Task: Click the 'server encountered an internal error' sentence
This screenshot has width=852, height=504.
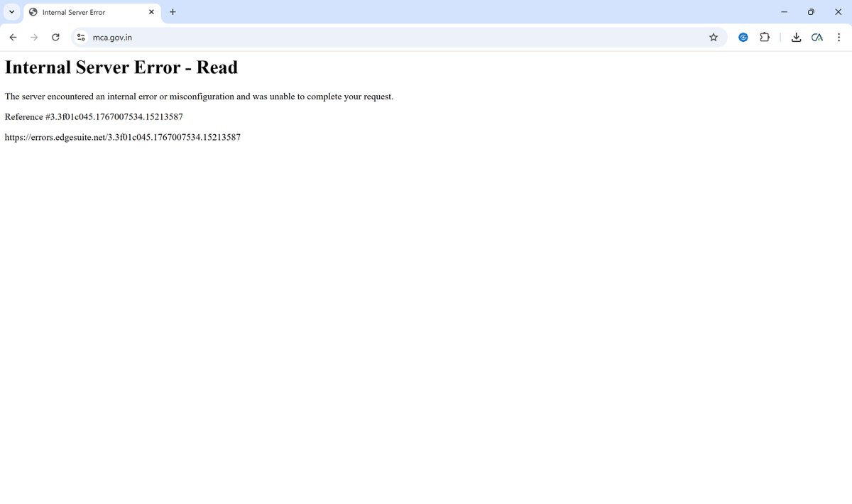Action: pyautogui.click(x=199, y=97)
